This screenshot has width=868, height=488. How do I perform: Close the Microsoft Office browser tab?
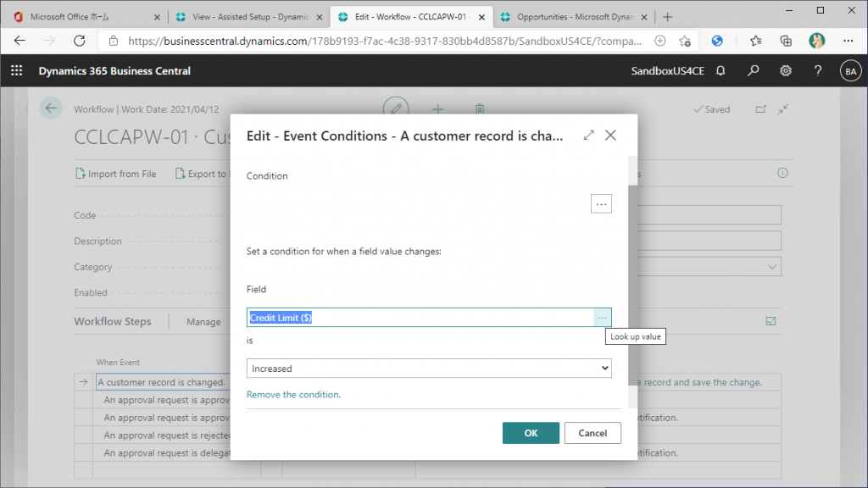click(x=157, y=17)
